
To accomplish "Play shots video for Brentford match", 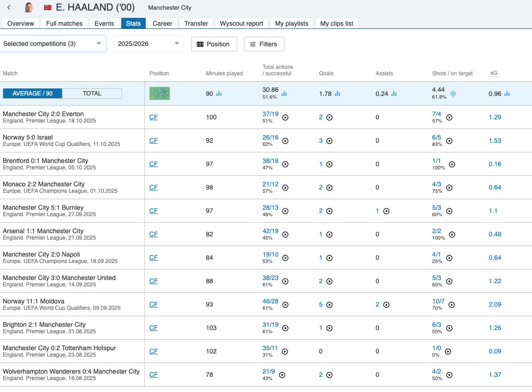I will click(452, 164).
